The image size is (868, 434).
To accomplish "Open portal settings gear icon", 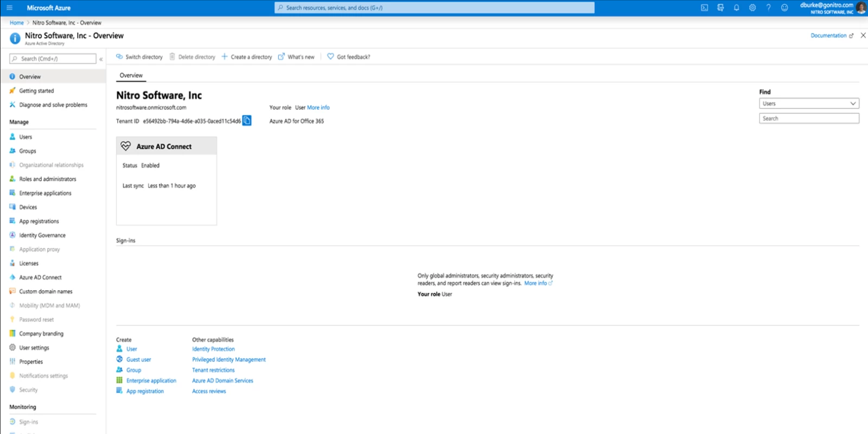I will (752, 8).
